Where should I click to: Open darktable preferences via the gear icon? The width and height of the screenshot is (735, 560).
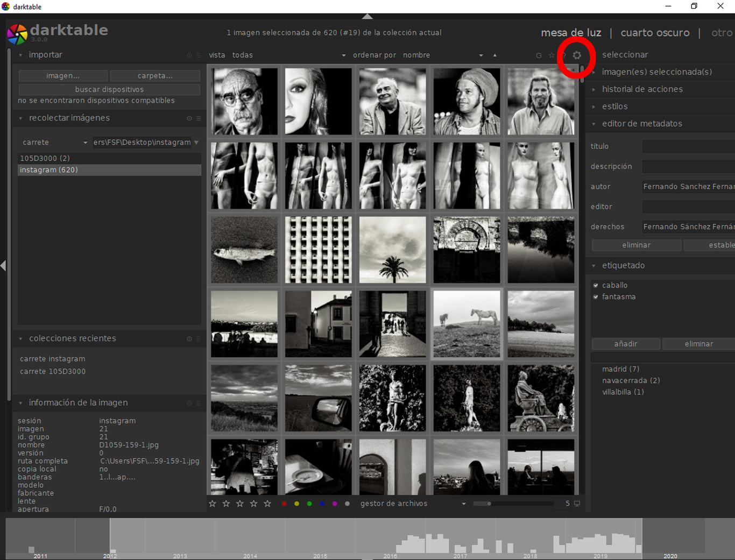coord(577,55)
